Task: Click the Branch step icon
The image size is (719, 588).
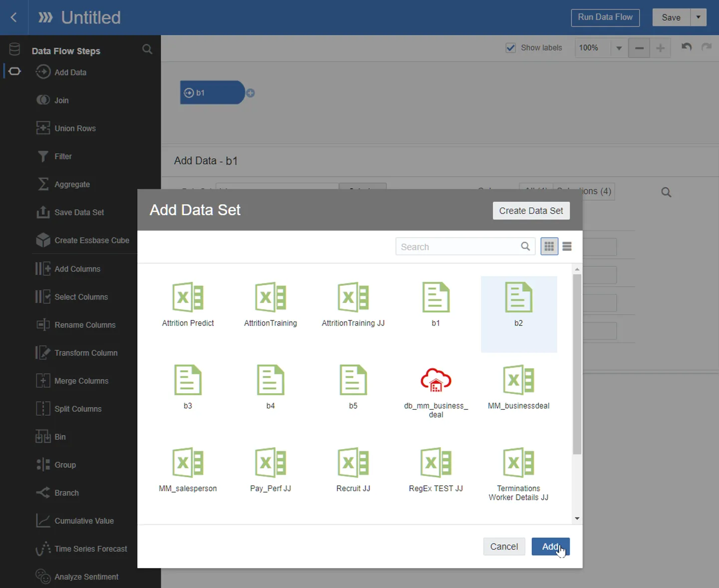Action: [x=43, y=493]
